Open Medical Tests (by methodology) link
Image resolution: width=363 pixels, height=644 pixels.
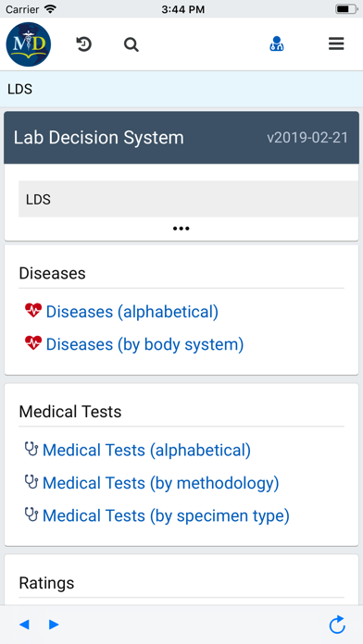point(161,483)
